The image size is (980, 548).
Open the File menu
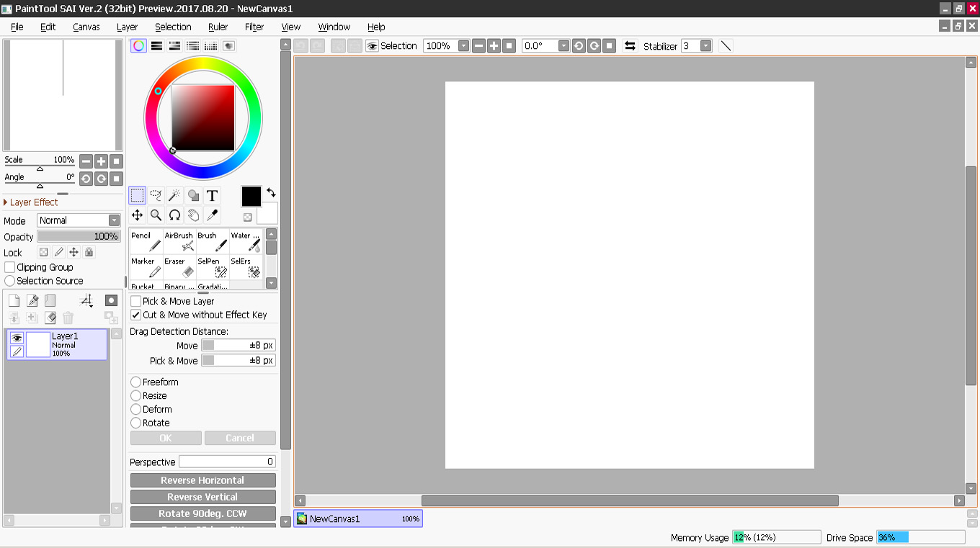[17, 27]
